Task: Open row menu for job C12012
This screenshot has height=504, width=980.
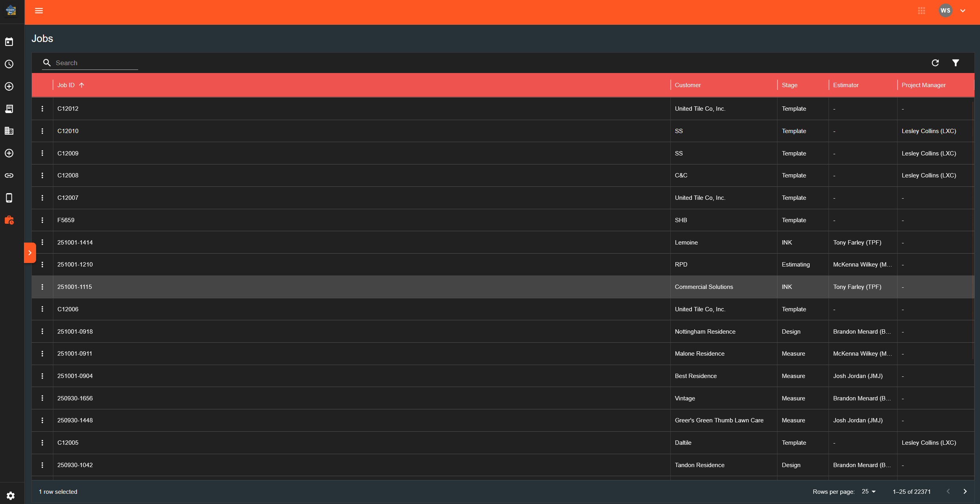Action: coord(42,109)
